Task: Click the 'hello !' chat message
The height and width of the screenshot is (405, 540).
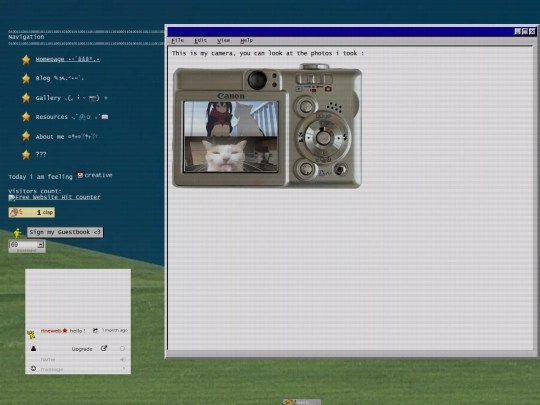Action: coord(77,331)
